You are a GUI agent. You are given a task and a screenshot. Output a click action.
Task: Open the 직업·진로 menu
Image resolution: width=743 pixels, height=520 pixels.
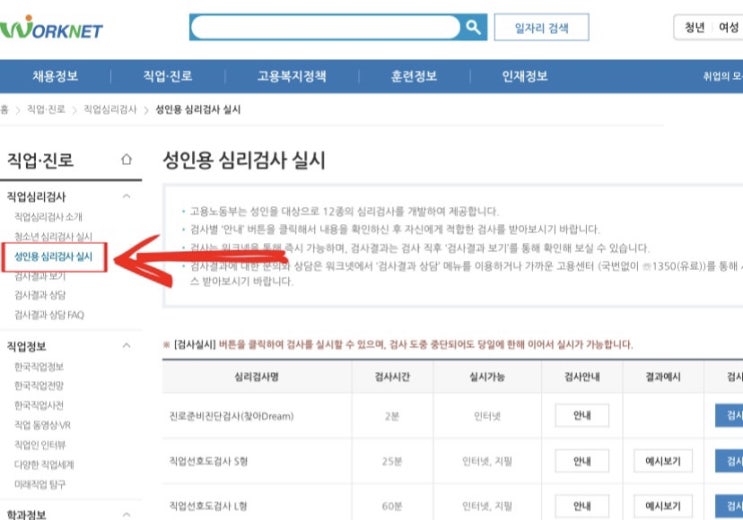click(x=168, y=76)
